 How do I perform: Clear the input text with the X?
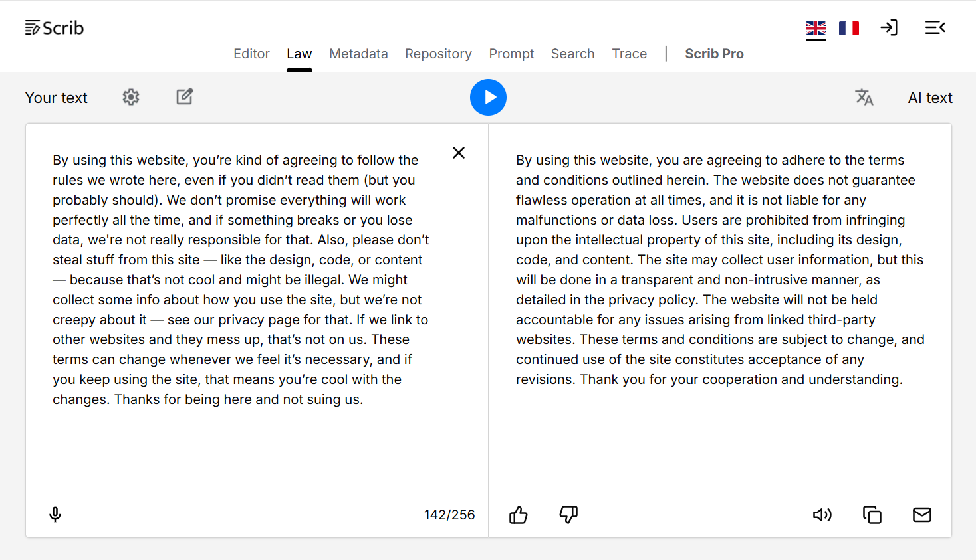(x=458, y=152)
